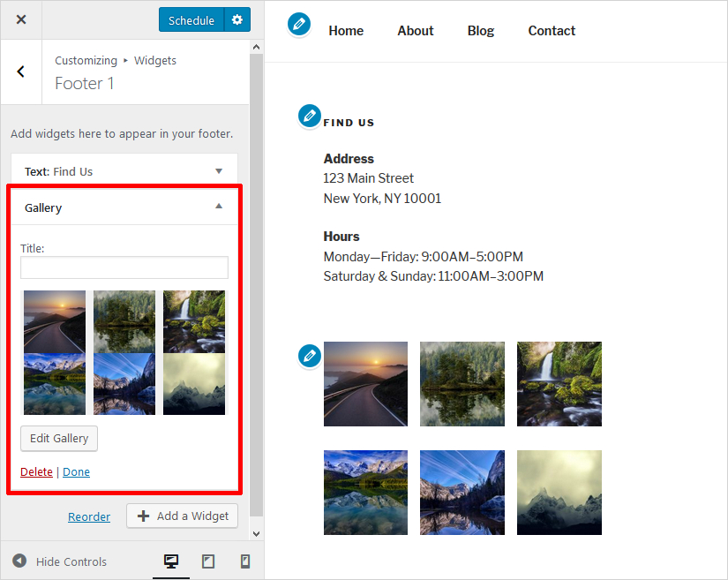
Task: Click the Delete link in the Gallery widget
Action: click(36, 471)
